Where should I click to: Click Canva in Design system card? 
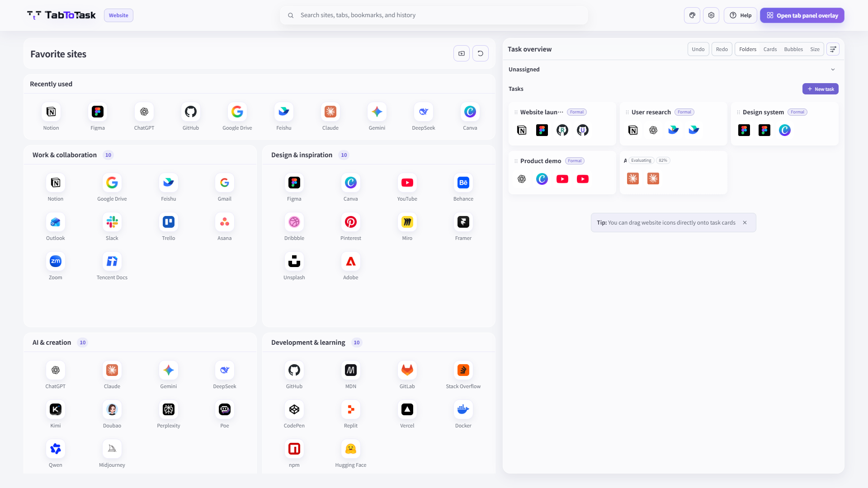[785, 130]
